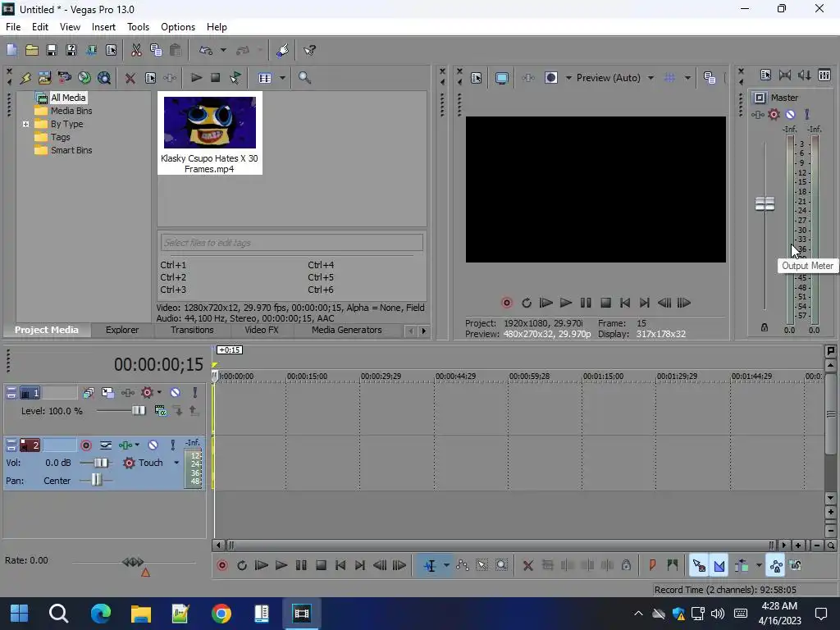
Task: Click track 1 Track FX gear icon
Action: (147, 393)
